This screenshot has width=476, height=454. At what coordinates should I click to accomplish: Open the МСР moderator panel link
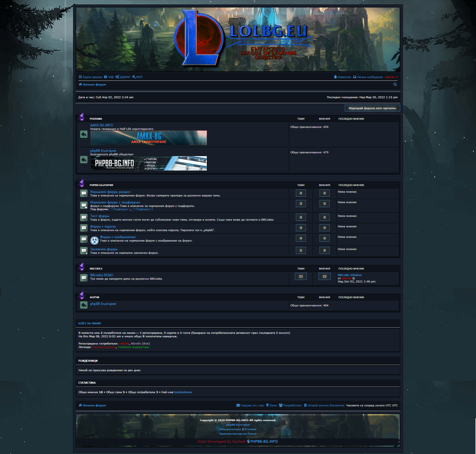coord(137,77)
